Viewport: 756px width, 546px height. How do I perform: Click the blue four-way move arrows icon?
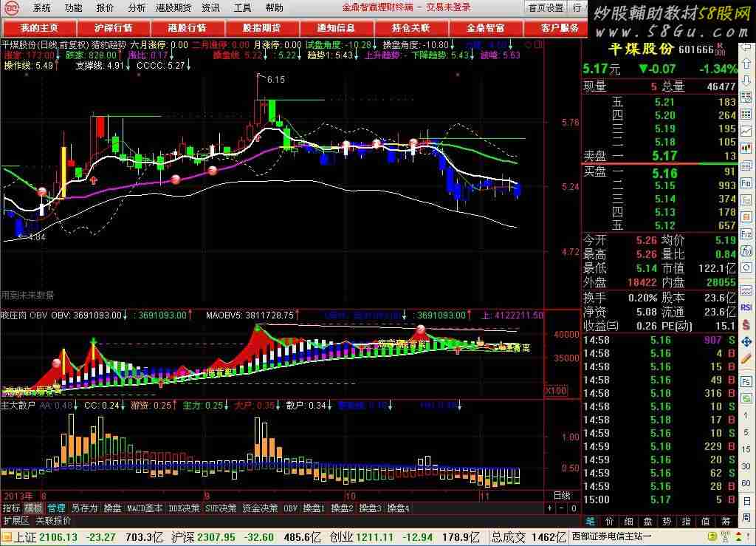746,342
